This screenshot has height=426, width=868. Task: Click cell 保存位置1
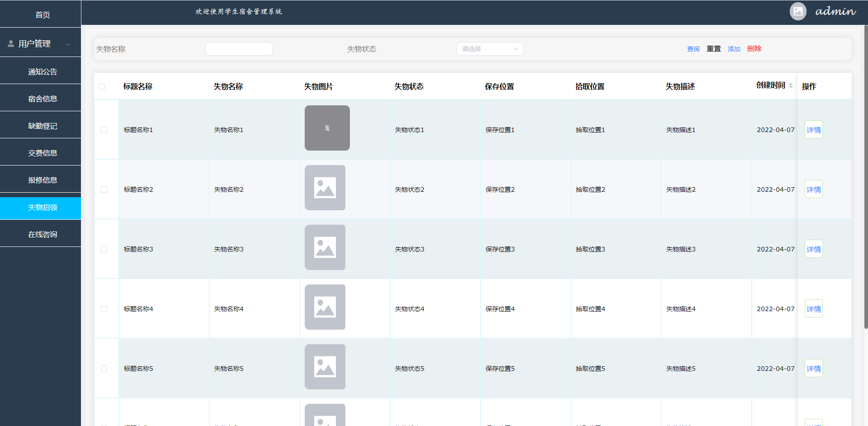[500, 130]
